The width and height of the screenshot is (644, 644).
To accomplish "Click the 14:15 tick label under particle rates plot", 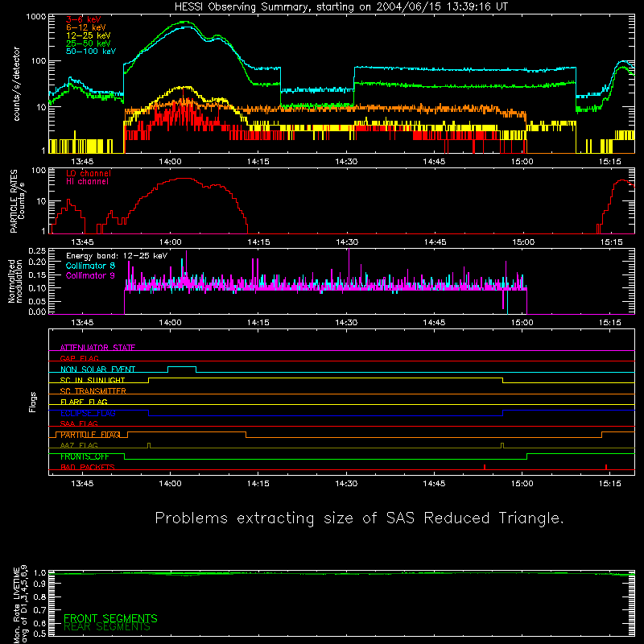I will tap(258, 242).
